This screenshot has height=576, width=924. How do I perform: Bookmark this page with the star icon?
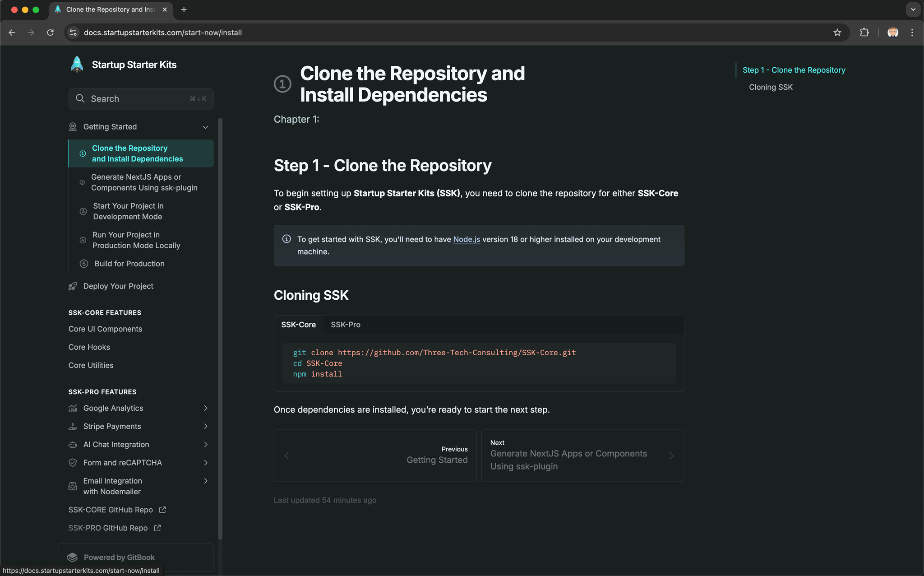click(837, 33)
